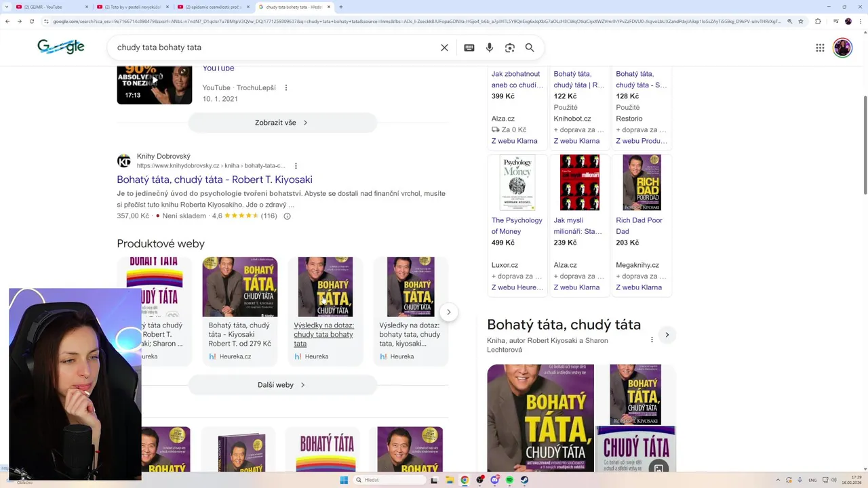Image resolution: width=868 pixels, height=488 pixels.
Task: Open the Google account avatar menu
Action: point(842,47)
